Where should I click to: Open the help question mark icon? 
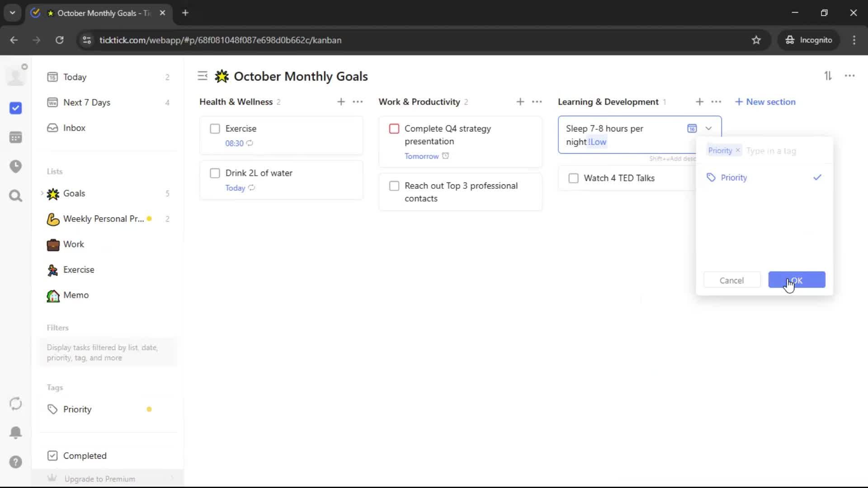click(16, 462)
